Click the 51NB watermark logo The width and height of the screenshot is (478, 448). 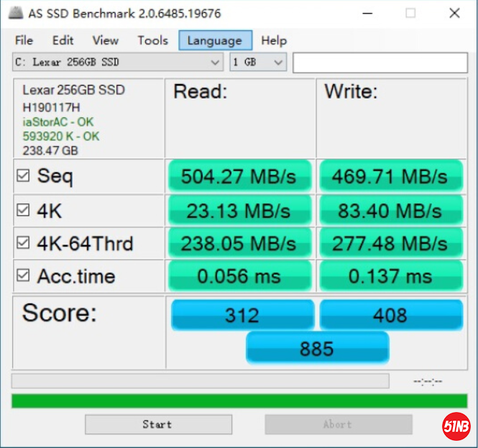[456, 426]
